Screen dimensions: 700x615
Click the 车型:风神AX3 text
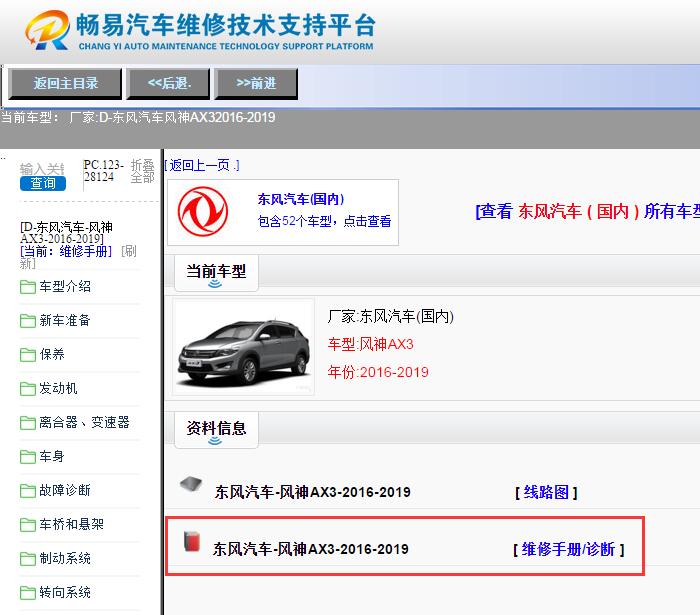tap(371, 345)
